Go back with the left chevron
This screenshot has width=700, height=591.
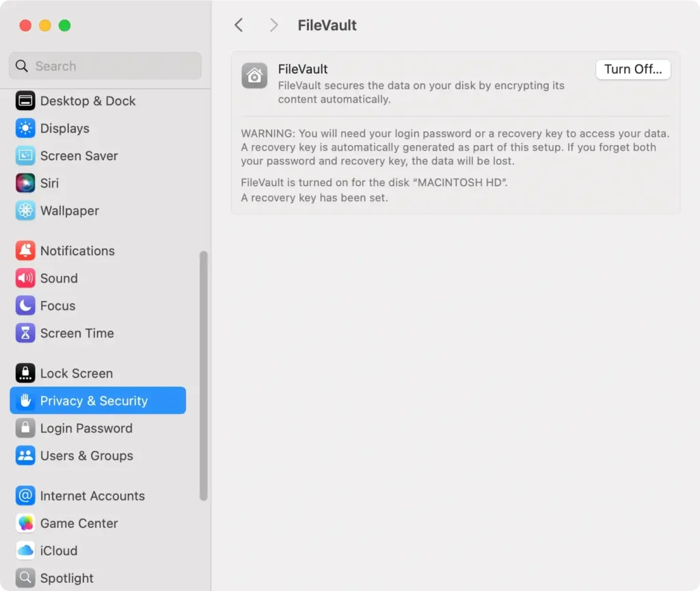239,25
